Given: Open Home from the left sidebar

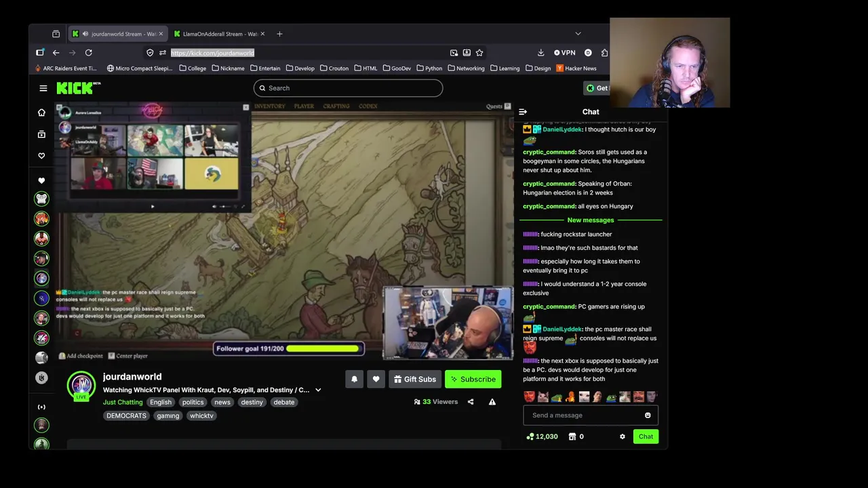Looking at the screenshot, I should 41,113.
